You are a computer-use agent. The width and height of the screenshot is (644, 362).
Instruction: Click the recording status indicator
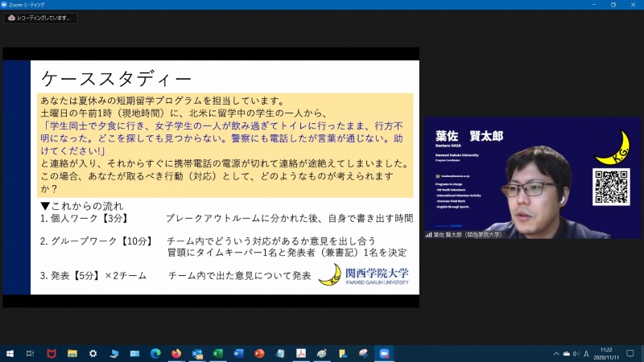40,18
